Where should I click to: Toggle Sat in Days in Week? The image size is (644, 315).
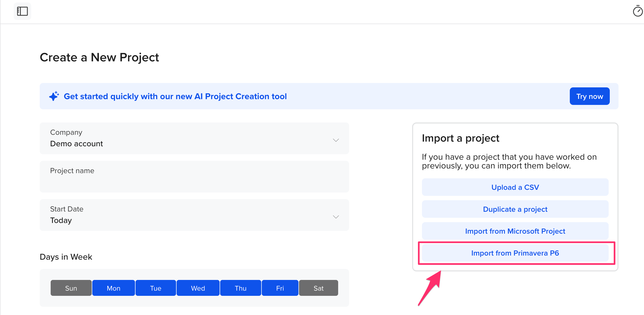(318, 288)
